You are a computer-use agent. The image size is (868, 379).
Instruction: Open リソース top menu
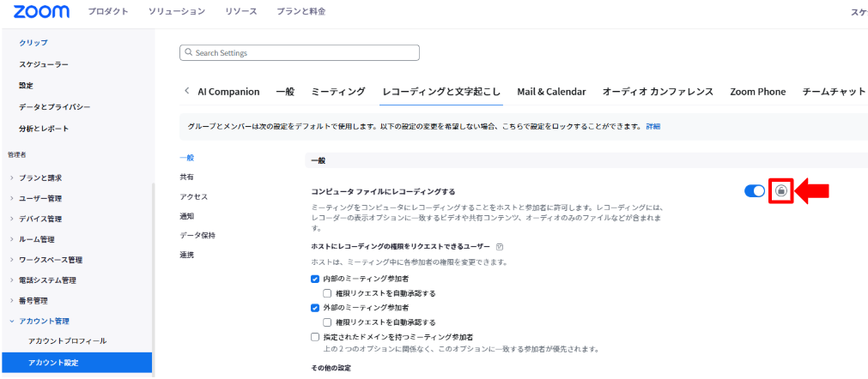(x=240, y=12)
